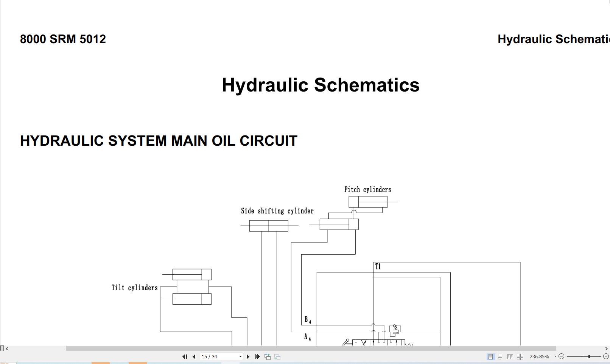Screen dimensions: 610x364
Task: Go to the next page
Action: (248, 356)
